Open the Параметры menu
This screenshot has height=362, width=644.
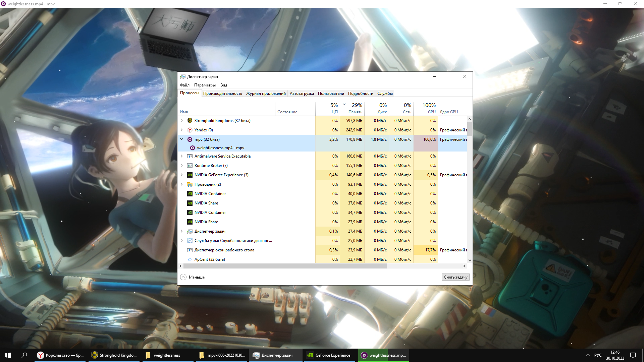coord(205,85)
